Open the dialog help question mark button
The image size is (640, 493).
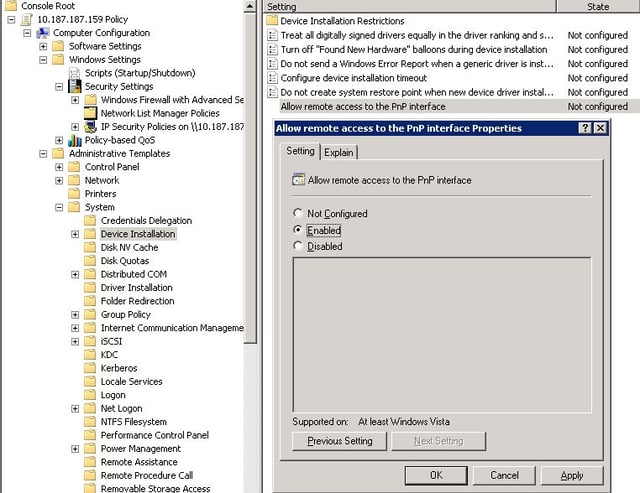click(585, 128)
